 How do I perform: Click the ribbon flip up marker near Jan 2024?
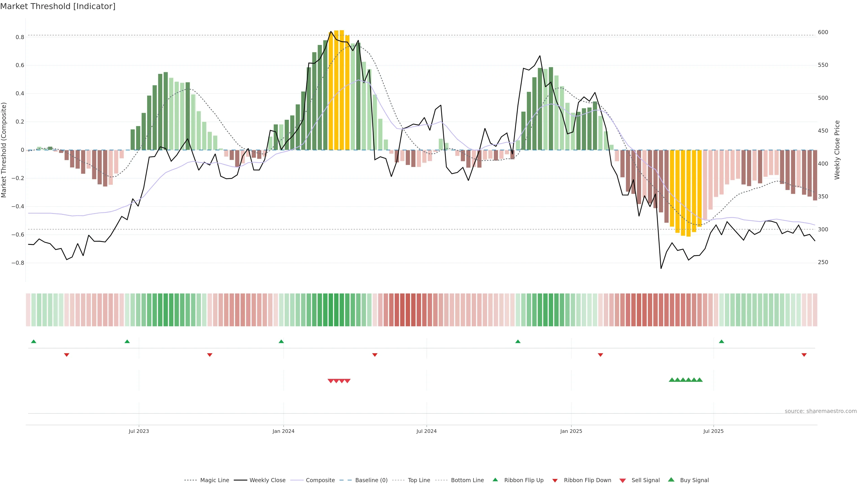pos(281,342)
